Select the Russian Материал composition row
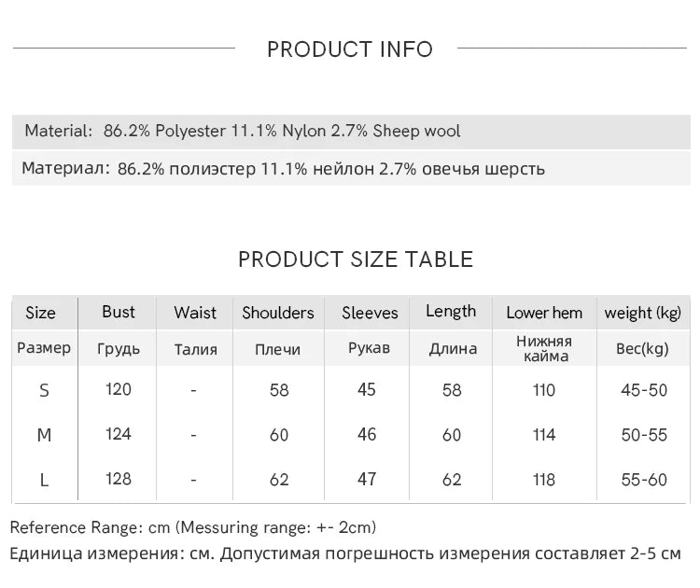Viewport: 700px width, 588px height. (351, 169)
